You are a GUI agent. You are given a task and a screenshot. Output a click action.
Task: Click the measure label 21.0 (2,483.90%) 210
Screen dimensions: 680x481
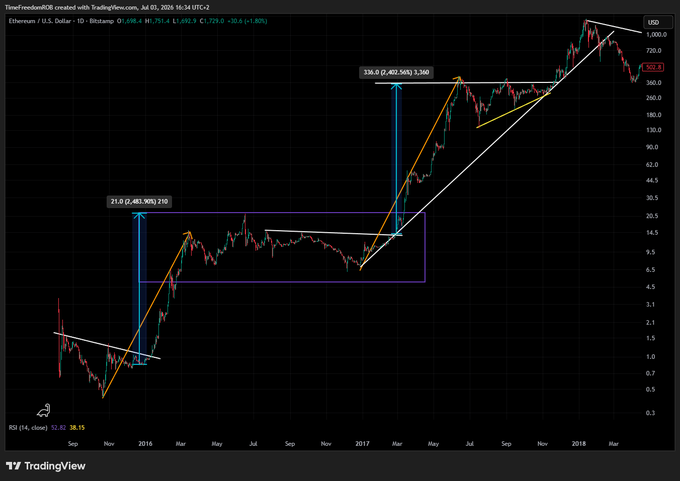[139, 202]
